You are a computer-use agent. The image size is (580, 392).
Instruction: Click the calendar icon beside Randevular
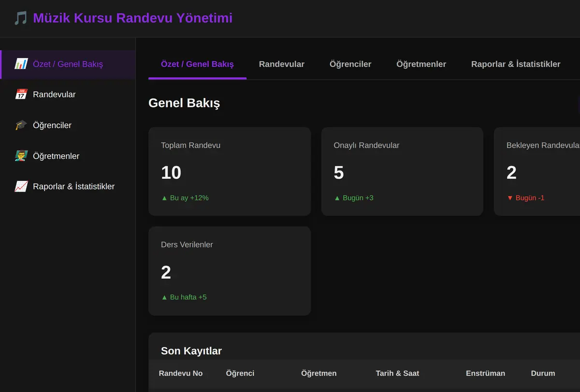tap(21, 94)
